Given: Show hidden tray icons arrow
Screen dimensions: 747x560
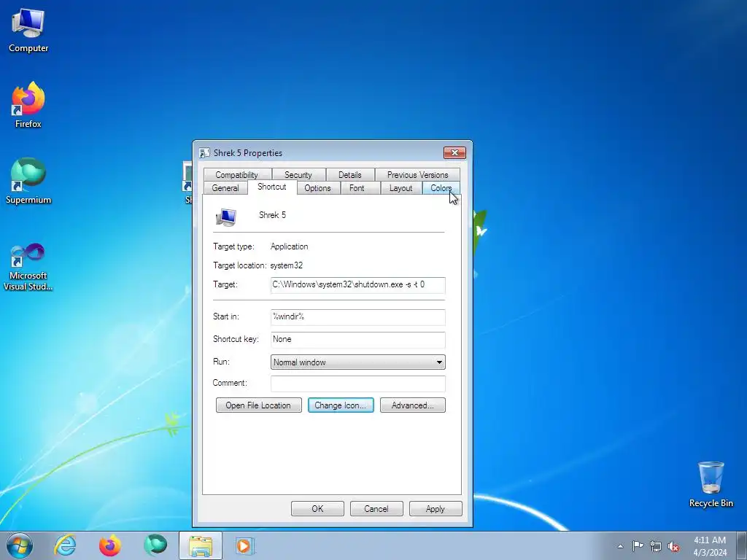Looking at the screenshot, I should (620, 546).
